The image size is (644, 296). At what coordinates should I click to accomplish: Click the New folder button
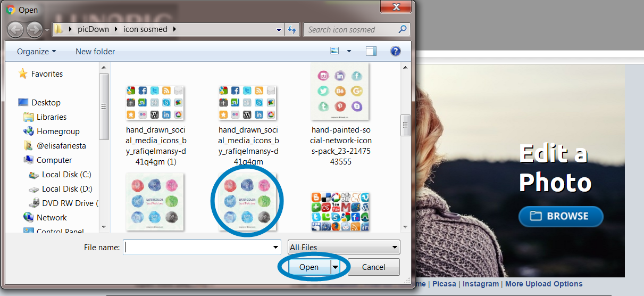[x=95, y=52]
